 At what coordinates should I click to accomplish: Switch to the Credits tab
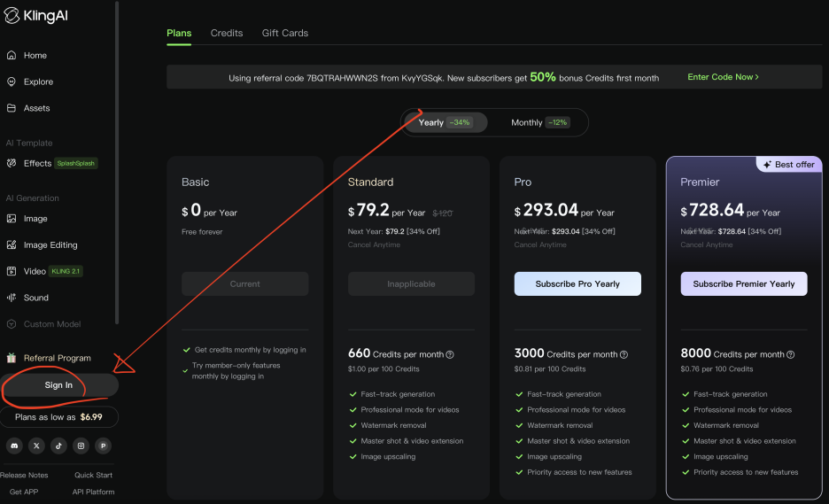(x=227, y=34)
